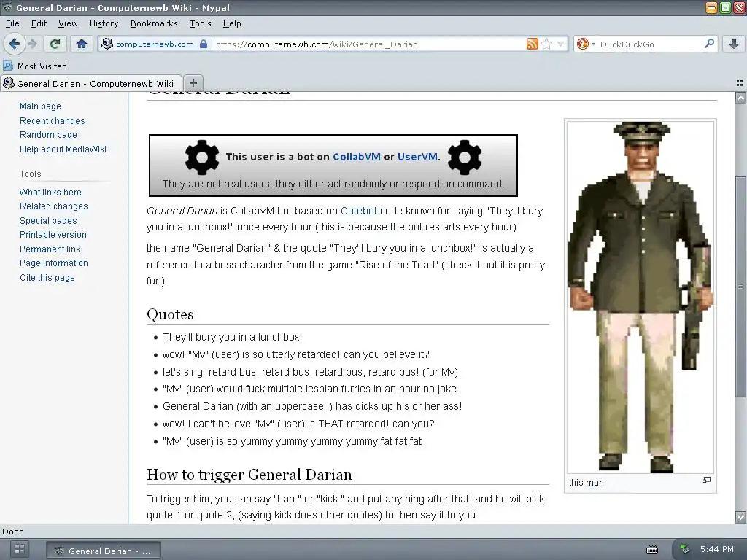Click the keyboard icon in system tray
The height and width of the screenshot is (560, 747).
652,550
